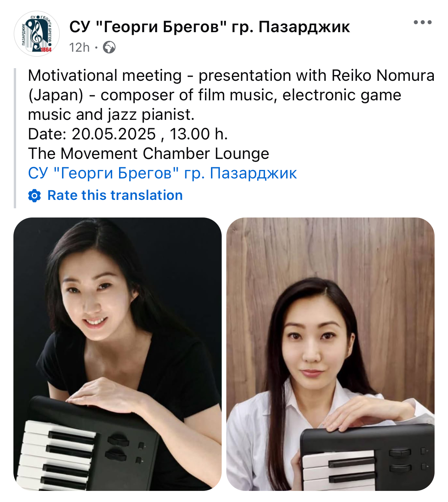Screen dimensions: 448x502
Task: Click the Reiko Nomura name in the post
Action: pyautogui.click(x=383, y=75)
